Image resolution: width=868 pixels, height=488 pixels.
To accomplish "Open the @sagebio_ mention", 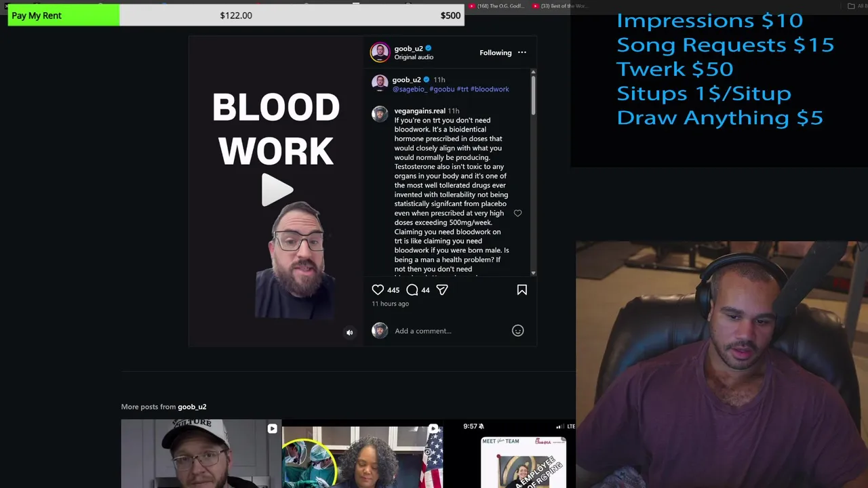I will pos(410,89).
